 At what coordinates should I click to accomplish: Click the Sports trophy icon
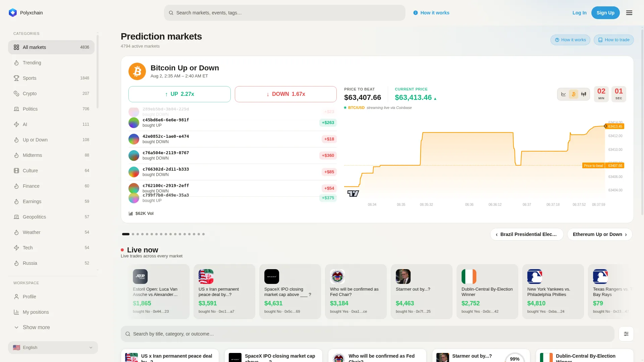coord(16,78)
